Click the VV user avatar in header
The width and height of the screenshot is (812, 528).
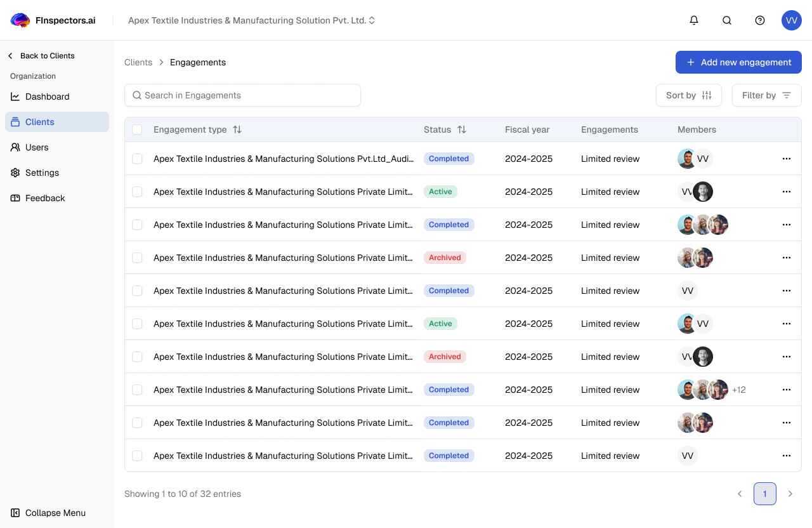click(792, 20)
